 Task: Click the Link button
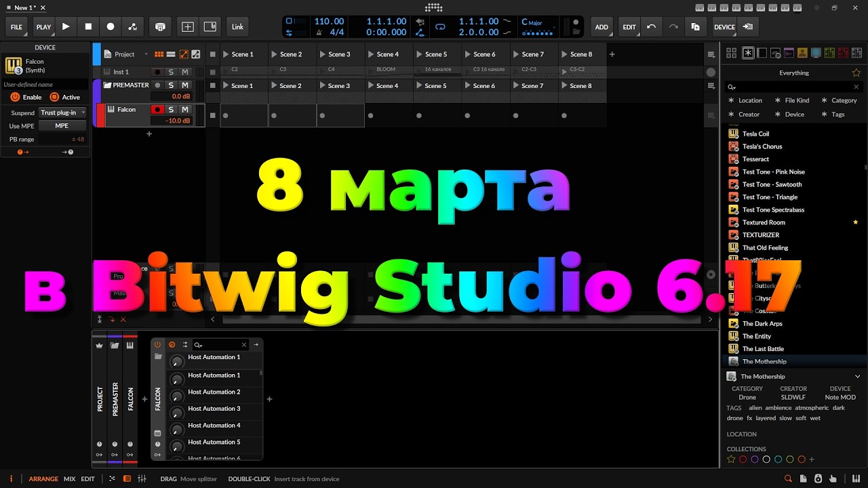click(x=237, y=27)
